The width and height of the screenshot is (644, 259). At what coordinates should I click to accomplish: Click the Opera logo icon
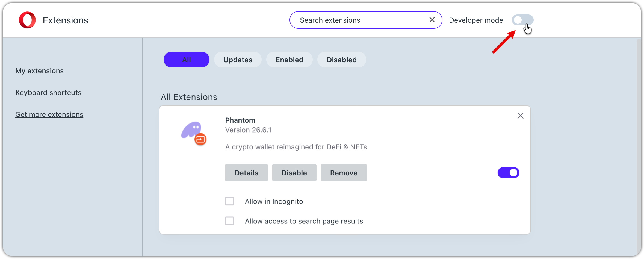pyautogui.click(x=27, y=20)
